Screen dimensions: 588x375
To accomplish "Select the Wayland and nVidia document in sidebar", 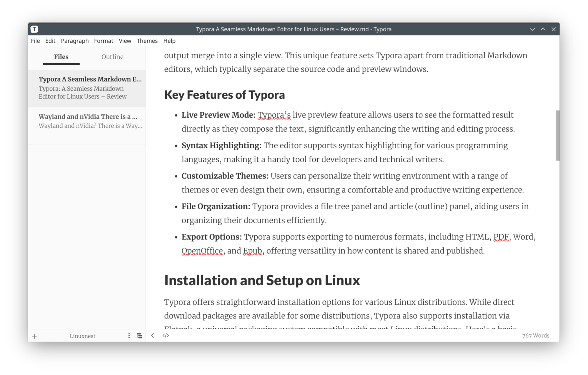I will coord(87,121).
